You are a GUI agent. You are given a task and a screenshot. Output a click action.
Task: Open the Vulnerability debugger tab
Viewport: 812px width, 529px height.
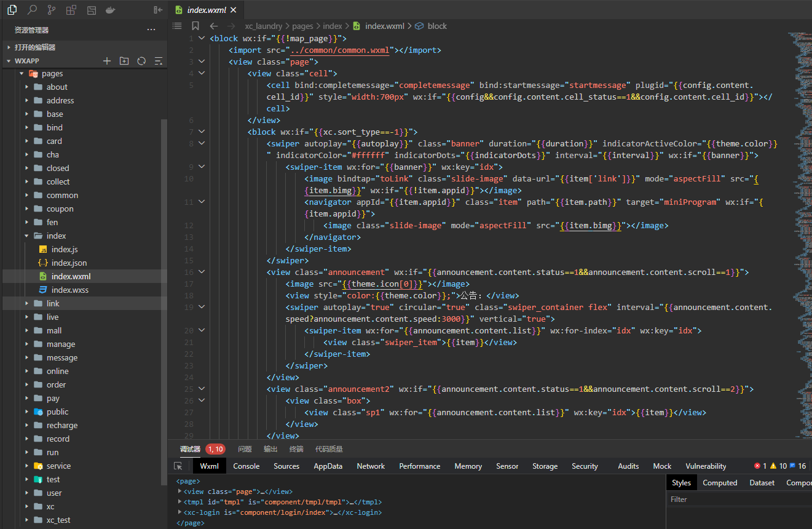(706, 466)
